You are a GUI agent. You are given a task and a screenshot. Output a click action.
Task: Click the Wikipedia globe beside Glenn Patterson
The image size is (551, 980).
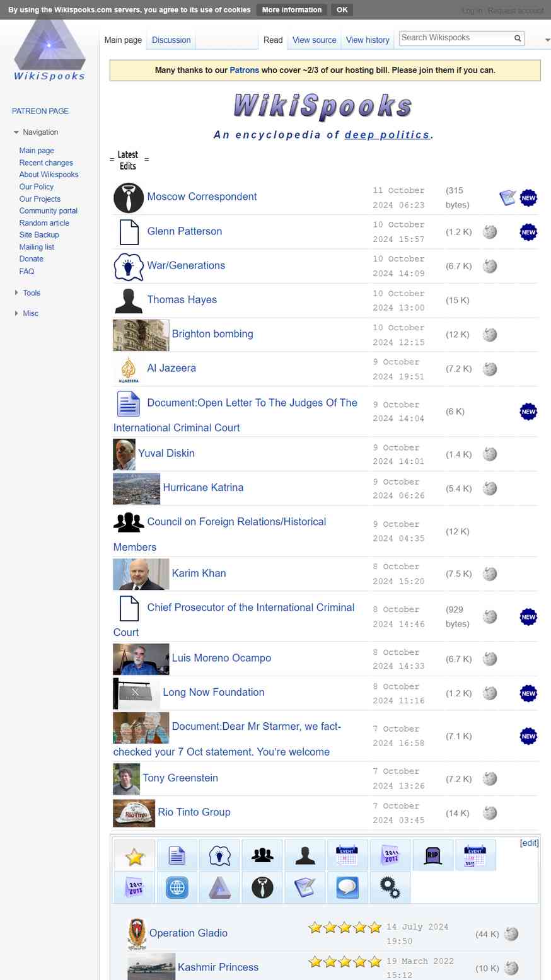pyautogui.click(x=490, y=232)
